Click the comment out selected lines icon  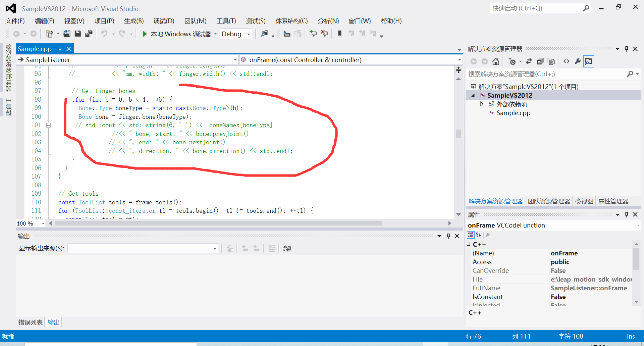313,34
